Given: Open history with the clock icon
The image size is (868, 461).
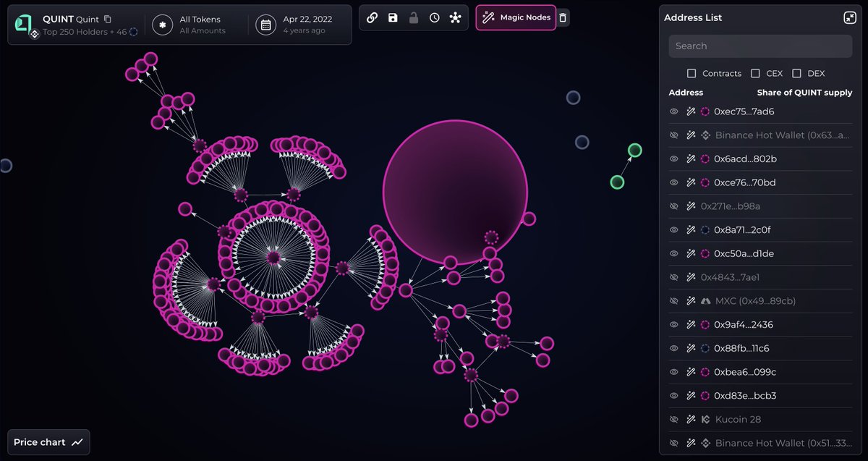Looking at the screenshot, I should point(434,17).
